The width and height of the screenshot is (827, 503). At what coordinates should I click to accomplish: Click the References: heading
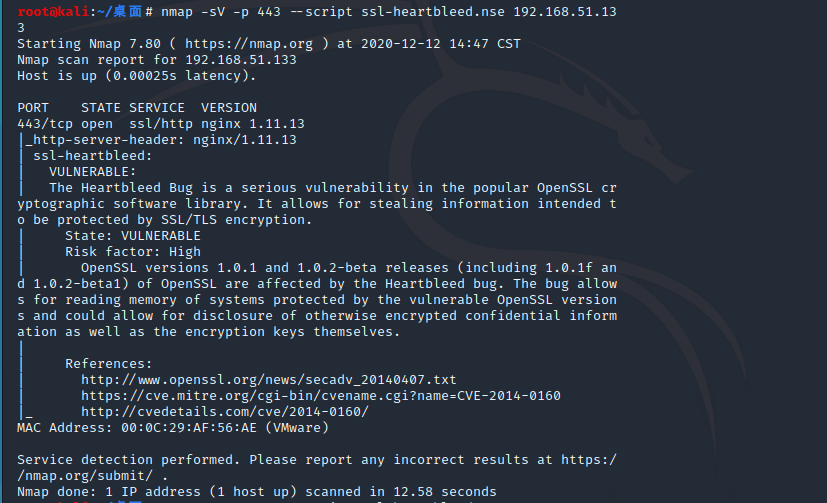point(108,364)
